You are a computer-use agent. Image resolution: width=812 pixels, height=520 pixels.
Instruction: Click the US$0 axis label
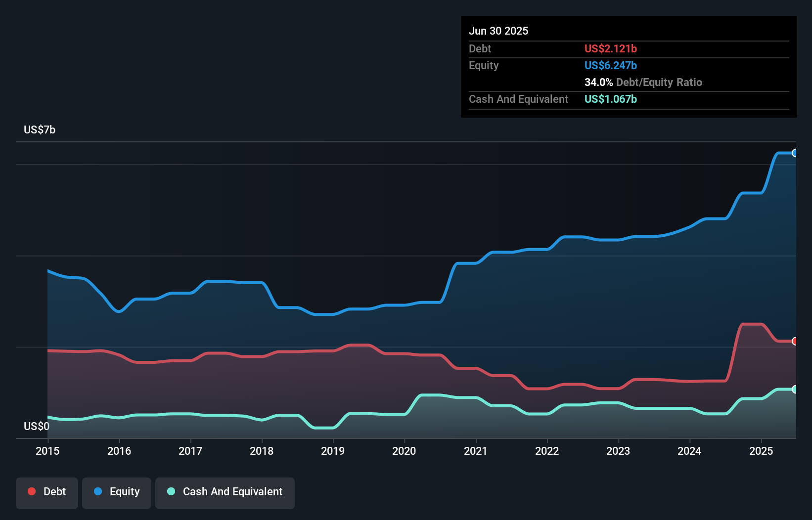tap(37, 427)
